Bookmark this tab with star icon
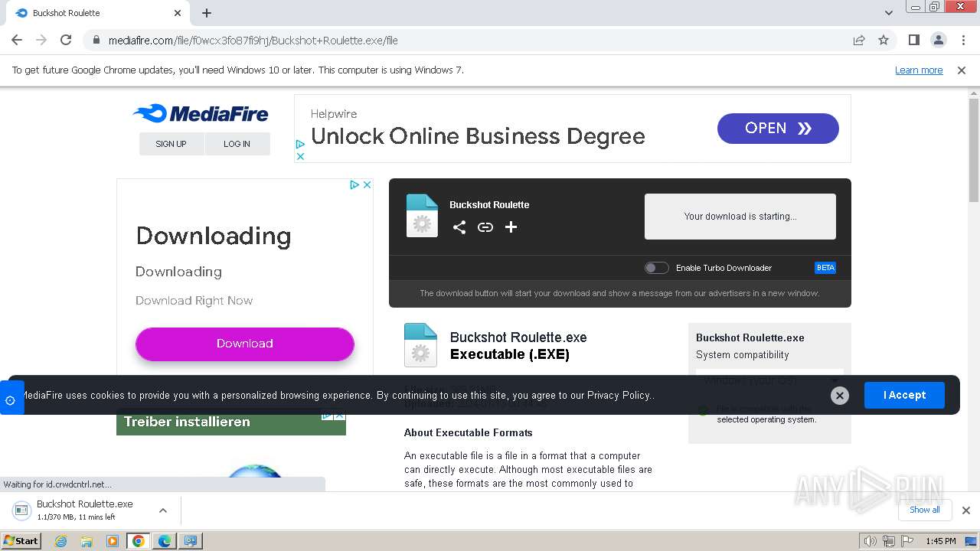This screenshot has height=551, width=980. coord(884,40)
